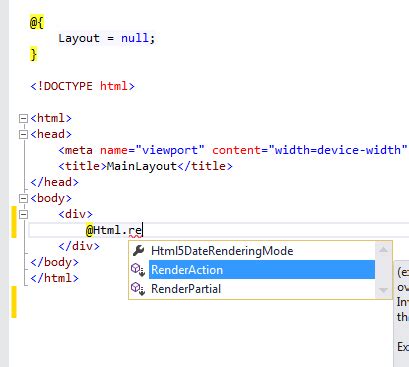Click the closing '</head>' tag
Screen dimensions: 409x367
tap(54, 182)
